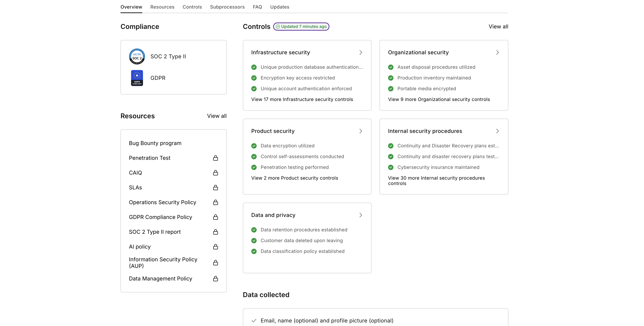
Task: Open View 17 more Infrastructure security controls
Action: 302,99
